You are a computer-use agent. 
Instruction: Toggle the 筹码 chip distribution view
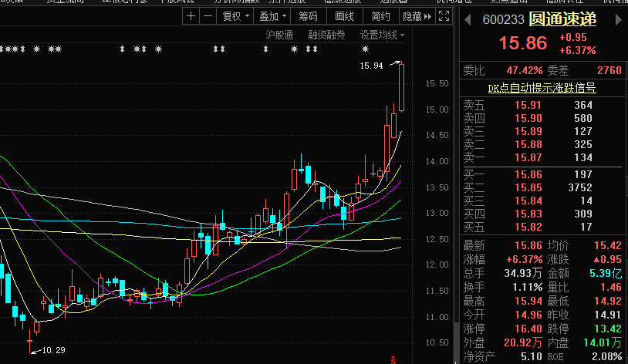(308, 16)
